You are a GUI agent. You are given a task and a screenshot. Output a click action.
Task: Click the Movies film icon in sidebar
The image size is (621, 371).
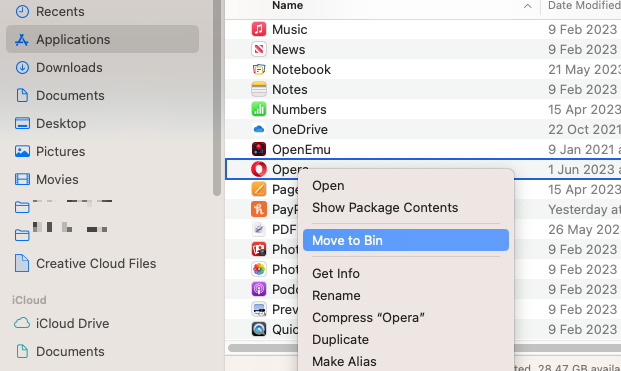pos(22,179)
